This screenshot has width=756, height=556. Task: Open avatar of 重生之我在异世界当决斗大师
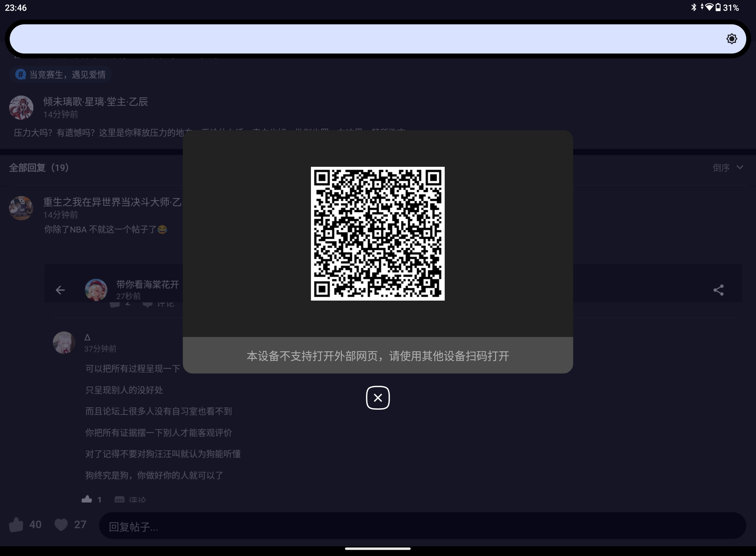(x=21, y=208)
